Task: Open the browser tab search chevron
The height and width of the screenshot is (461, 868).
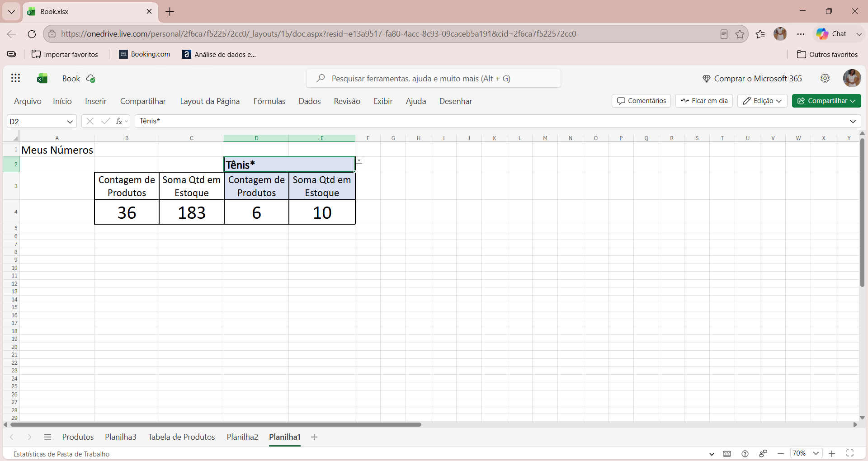Action: (x=11, y=12)
